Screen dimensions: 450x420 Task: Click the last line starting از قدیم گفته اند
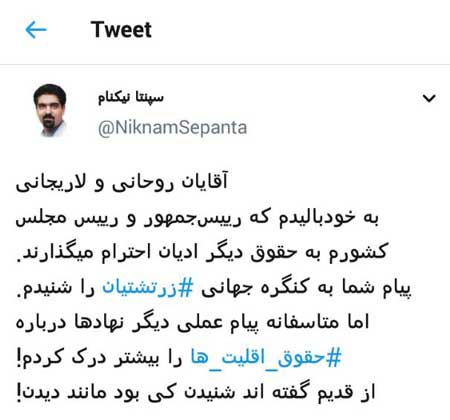pyautogui.click(x=196, y=393)
